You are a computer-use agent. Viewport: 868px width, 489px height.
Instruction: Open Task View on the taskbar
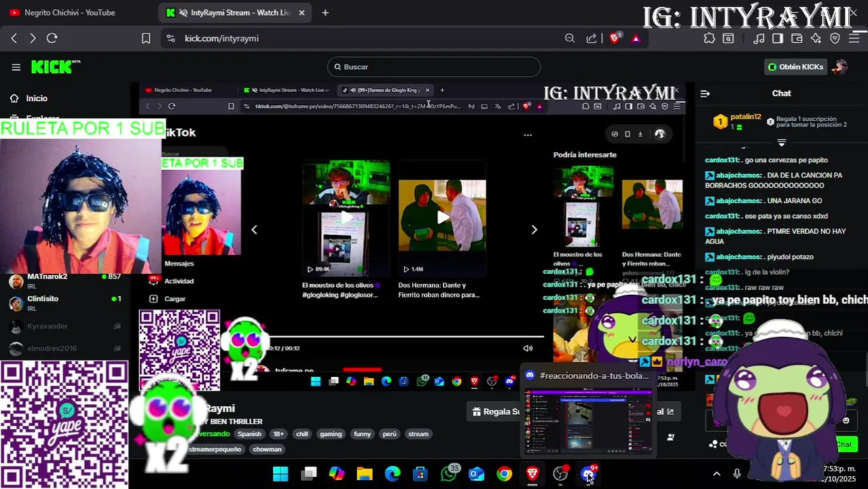click(x=309, y=474)
